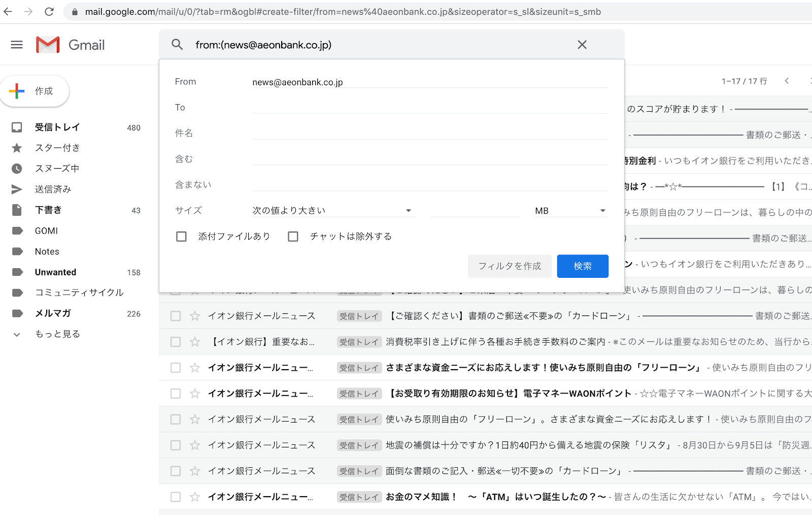812x515 pixels.
Task: Open the 地震の補償は十分ですか email
Action: tap(485, 445)
